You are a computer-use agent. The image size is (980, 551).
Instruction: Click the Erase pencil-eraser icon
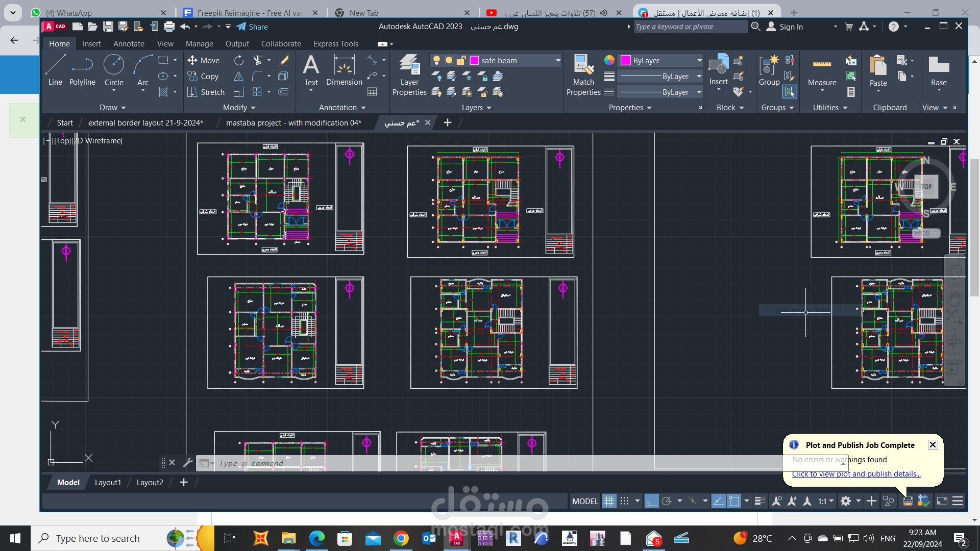(283, 60)
